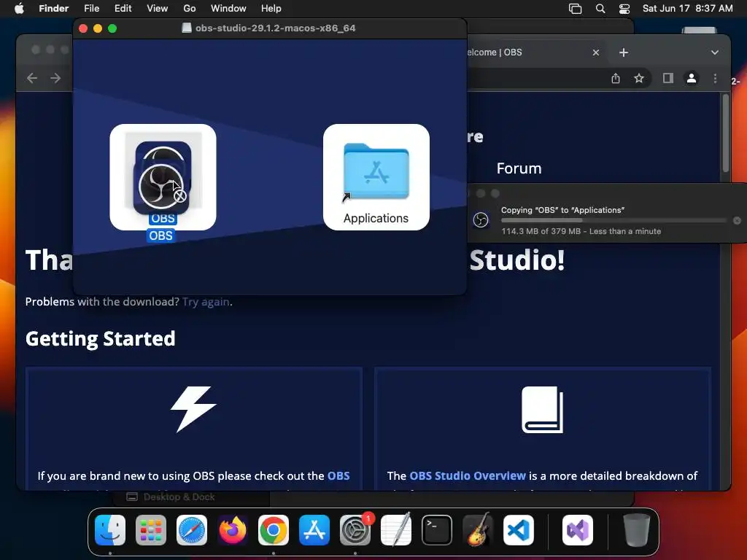Launch Firefox from the Dock
The image size is (747, 560).
coord(233,530)
